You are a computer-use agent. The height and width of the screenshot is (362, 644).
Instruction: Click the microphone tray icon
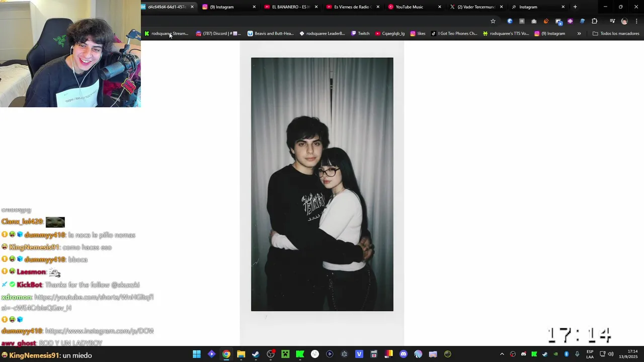[577, 354]
